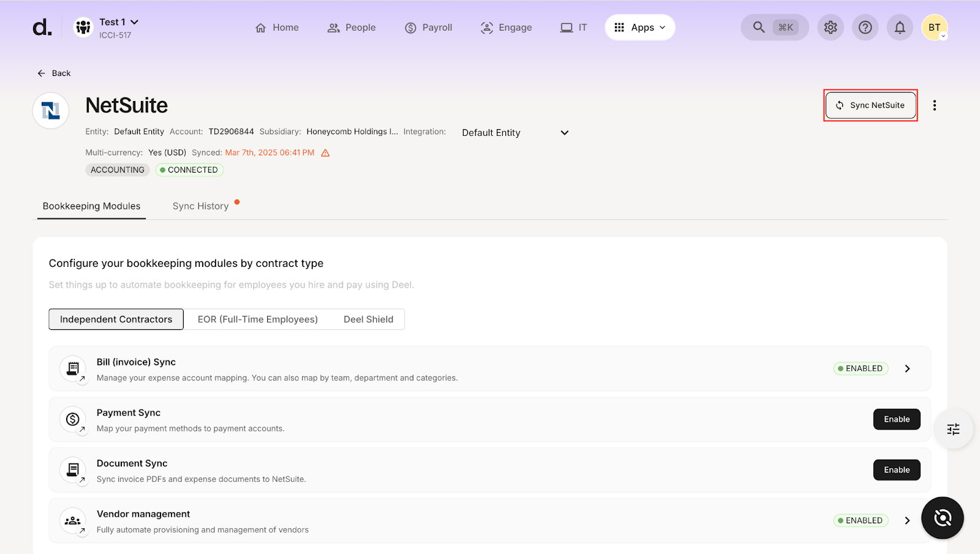Select EOR (Full-Time Employees) contract type
The width and height of the screenshot is (980, 554).
[x=258, y=320]
